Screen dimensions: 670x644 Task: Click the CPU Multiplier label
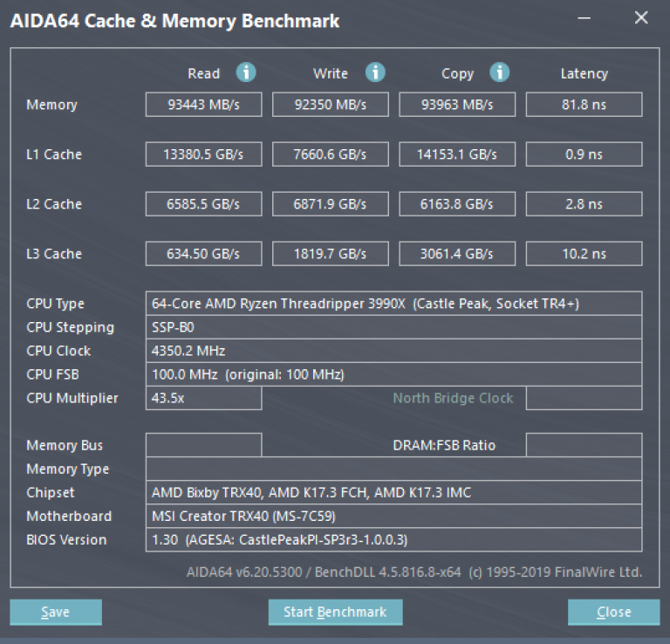(72, 398)
